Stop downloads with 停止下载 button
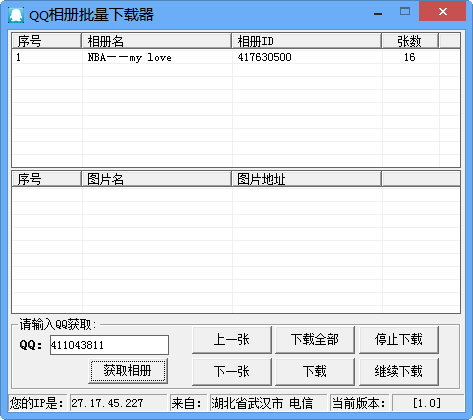Screen dimensions: 473x420 pos(399,340)
